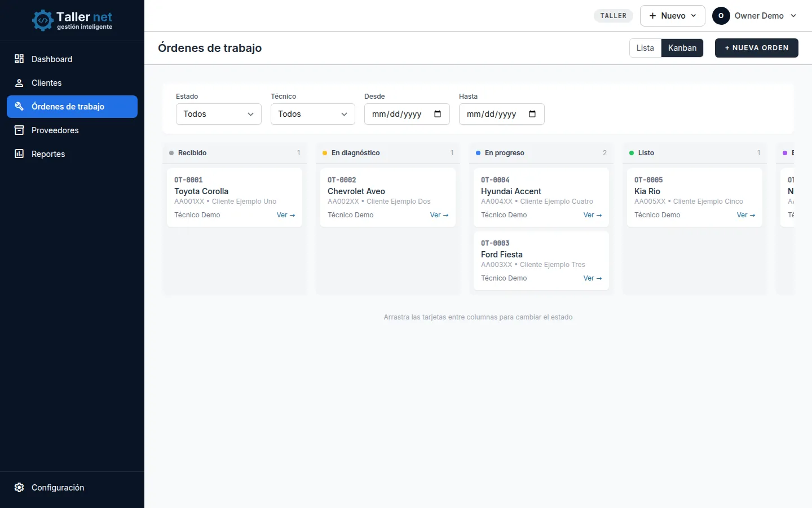This screenshot has height=508, width=812.
Task: Open Configuración settings
Action: click(x=72, y=488)
